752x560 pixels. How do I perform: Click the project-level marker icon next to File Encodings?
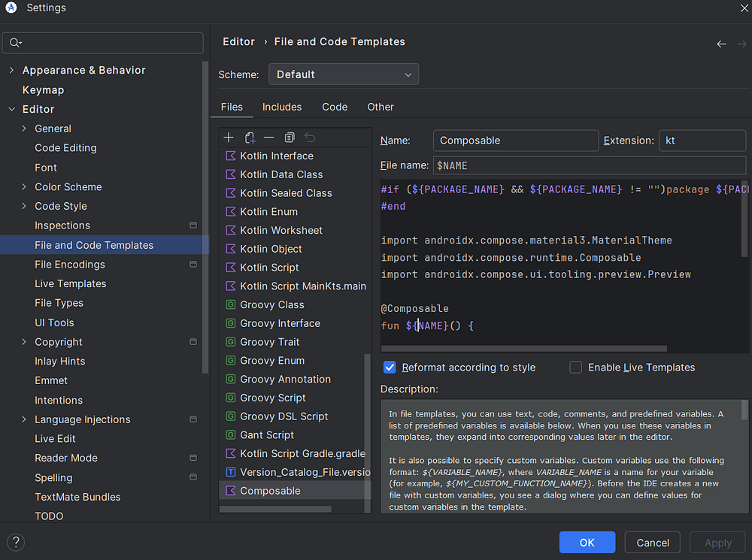(193, 264)
